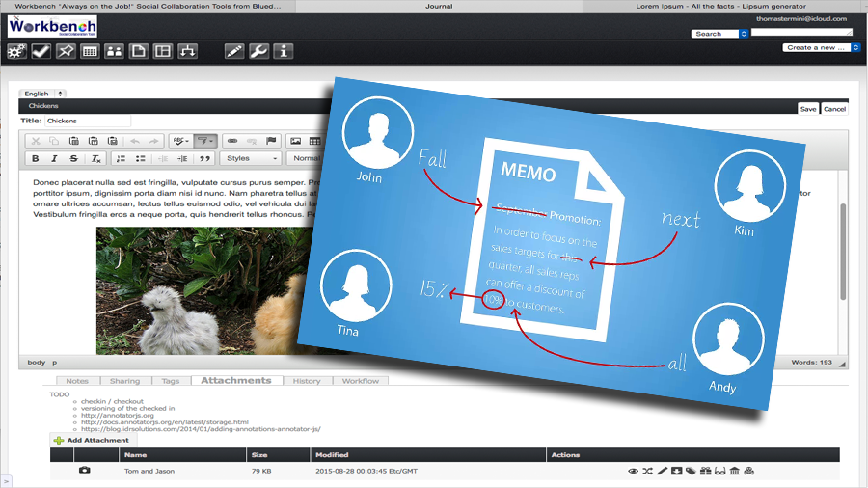
Task: Click the search text field at top right
Action: (801, 33)
